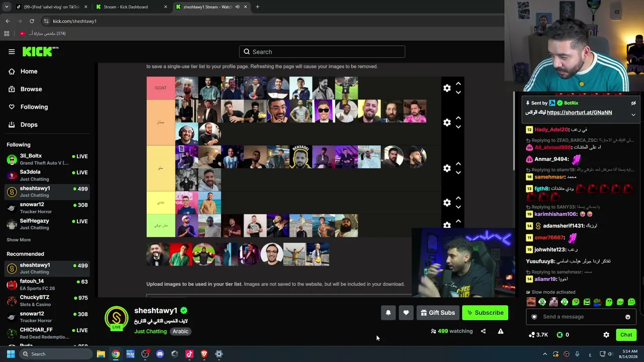644x362 pixels.
Task: Open 3li_Boltx channel in Following
Action: pos(48,159)
